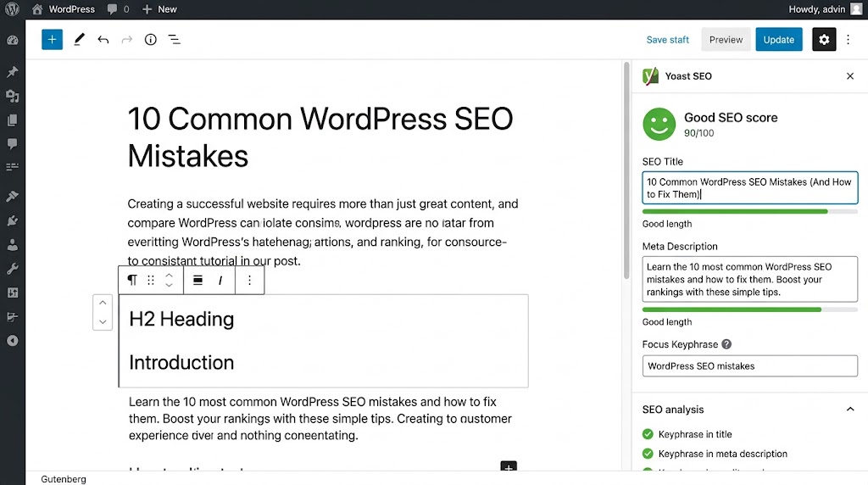The image size is (868, 485).
Task: Open the Settings sidebar icon
Action: click(x=12, y=293)
